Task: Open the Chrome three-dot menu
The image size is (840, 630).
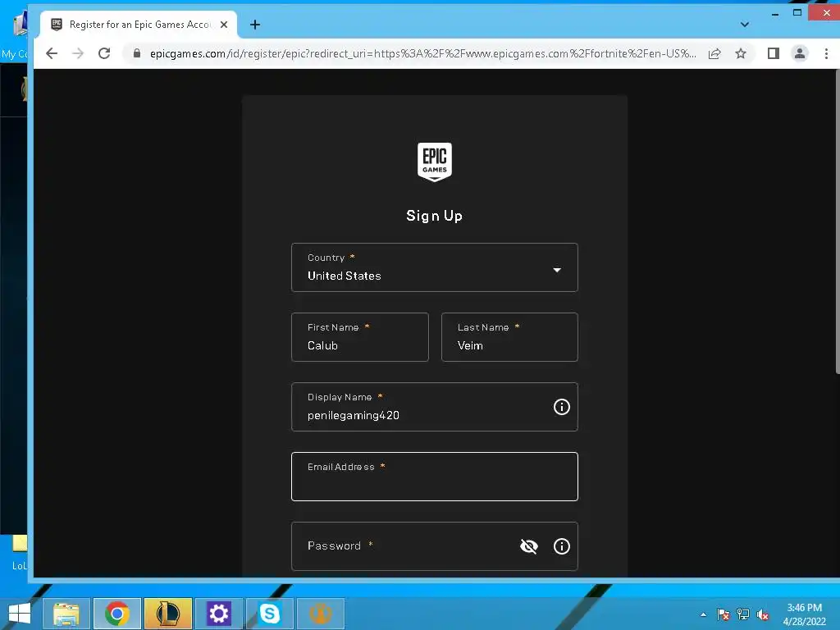Action: [826, 53]
